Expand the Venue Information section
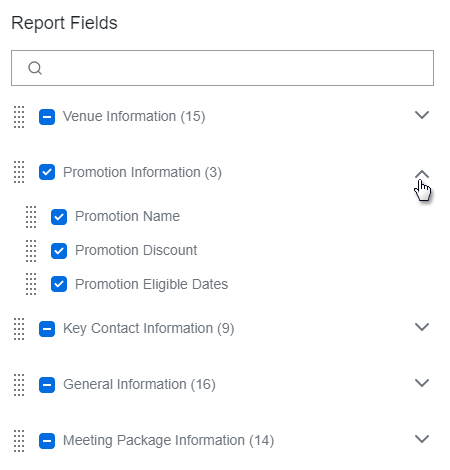Viewport: 450px width, 470px height. coord(422,115)
